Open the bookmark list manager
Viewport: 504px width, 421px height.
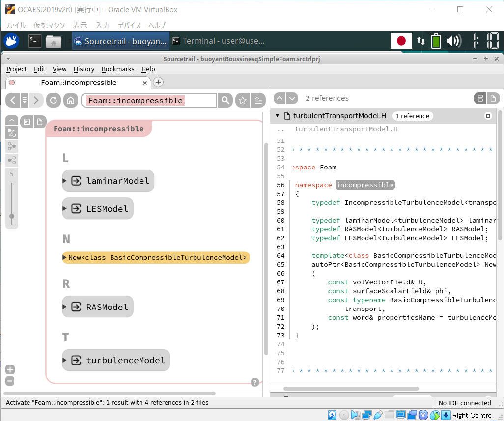258,101
